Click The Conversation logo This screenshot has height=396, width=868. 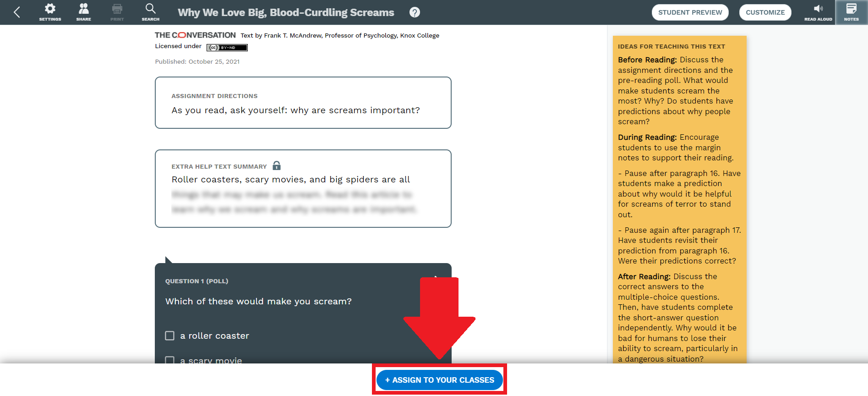click(195, 35)
